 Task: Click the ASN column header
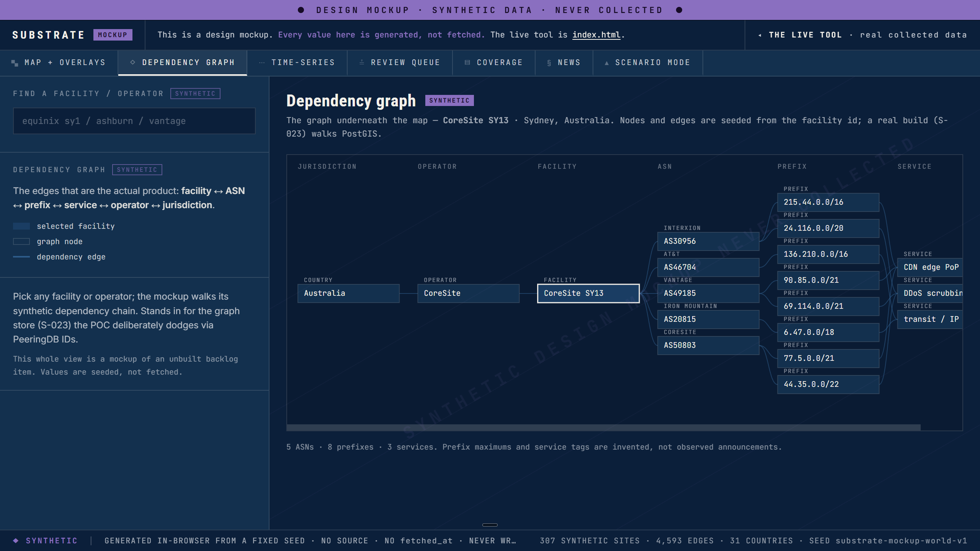coord(665,167)
